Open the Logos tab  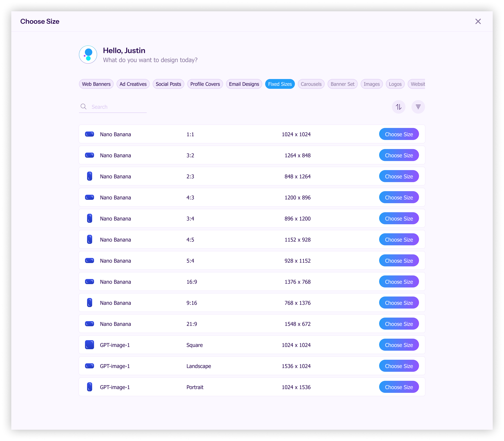click(x=395, y=84)
